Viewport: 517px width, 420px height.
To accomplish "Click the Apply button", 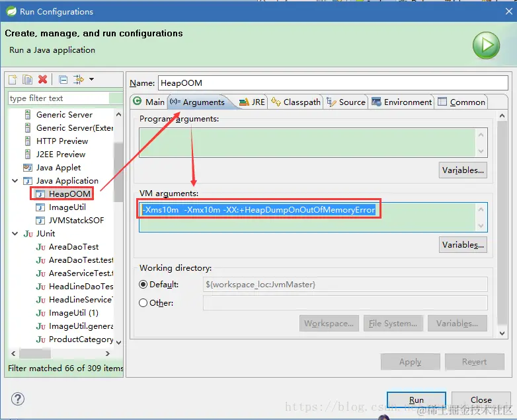I will [x=410, y=362].
